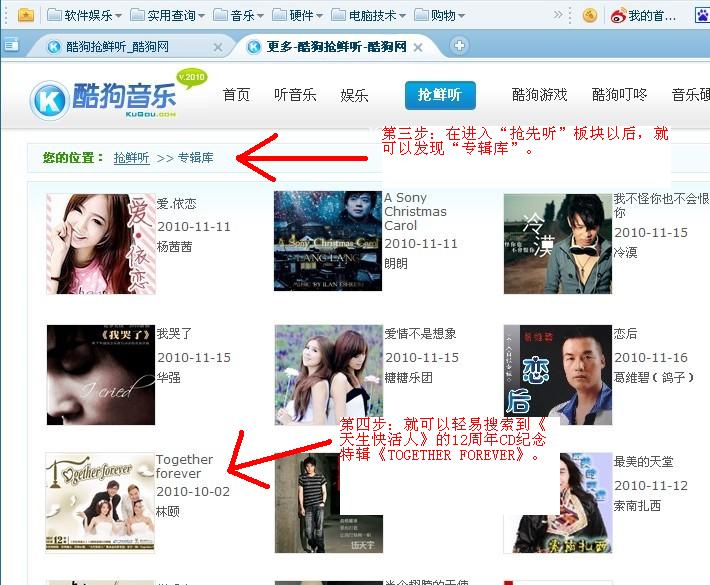The image size is (710, 585).
Task: Click release date 2010-10-02
Action: pyautogui.click(x=193, y=492)
